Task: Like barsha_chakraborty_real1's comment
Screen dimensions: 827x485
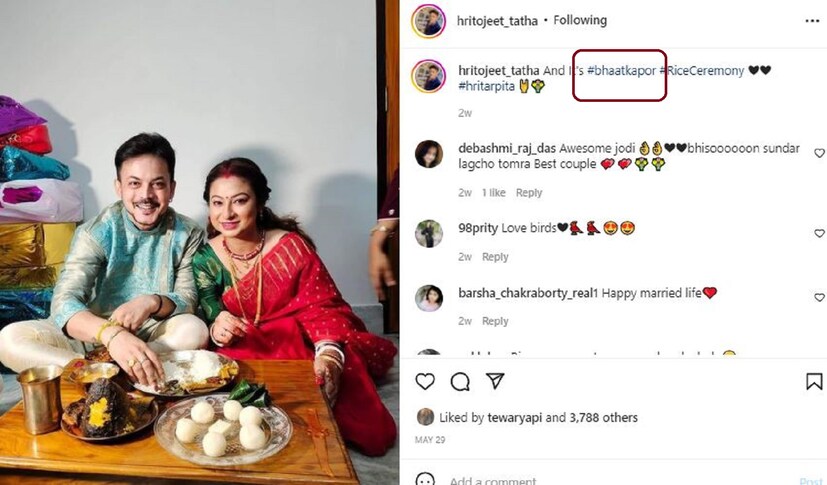Action: (819, 297)
